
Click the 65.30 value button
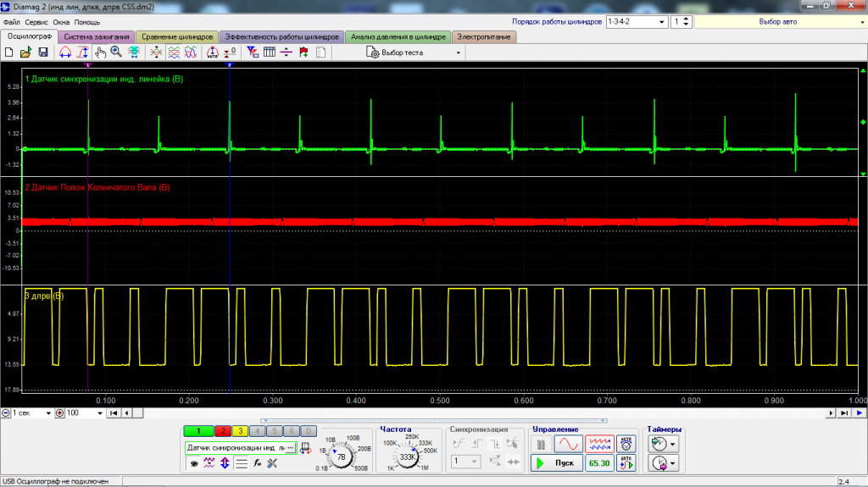599,463
